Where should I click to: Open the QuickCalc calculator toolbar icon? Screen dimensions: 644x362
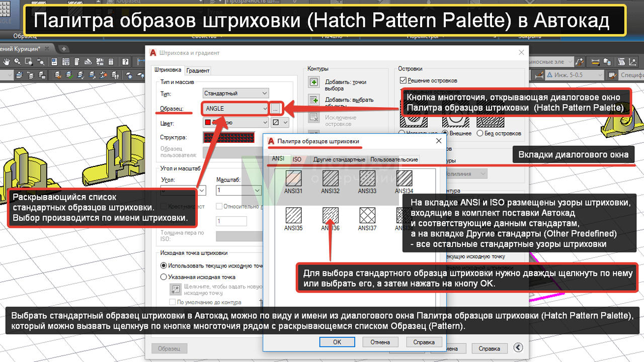111,62
